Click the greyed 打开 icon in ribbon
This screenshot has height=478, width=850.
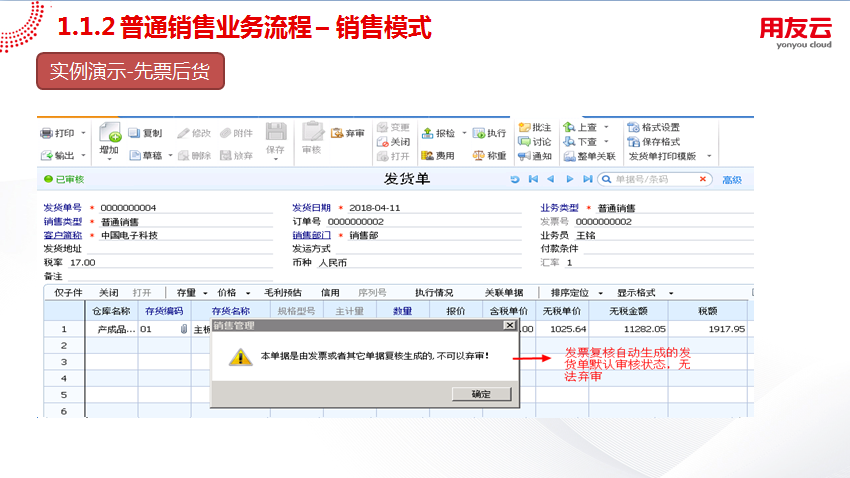(x=382, y=156)
